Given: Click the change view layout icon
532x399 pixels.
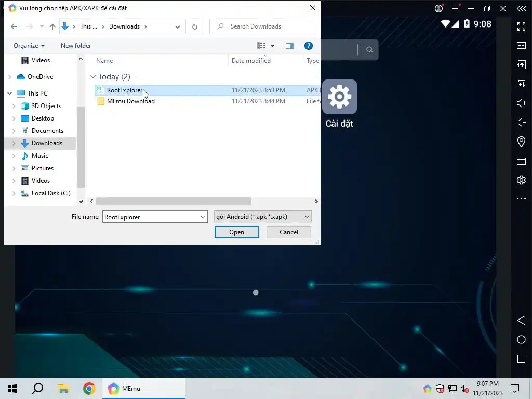Looking at the screenshot, I should (261, 46).
